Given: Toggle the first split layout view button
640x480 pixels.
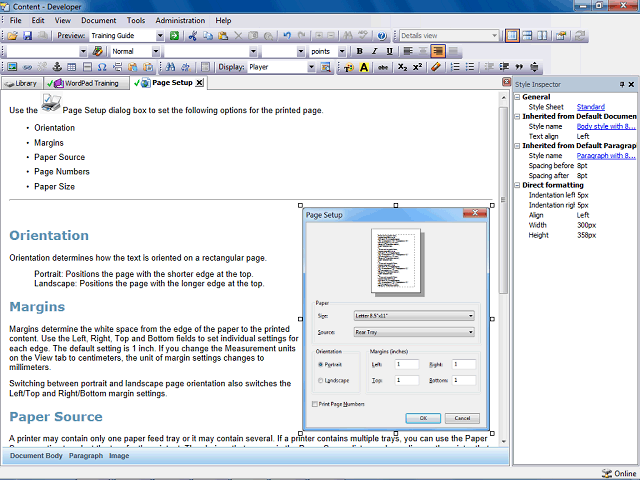Looking at the screenshot, I should pyautogui.click(x=512, y=36).
